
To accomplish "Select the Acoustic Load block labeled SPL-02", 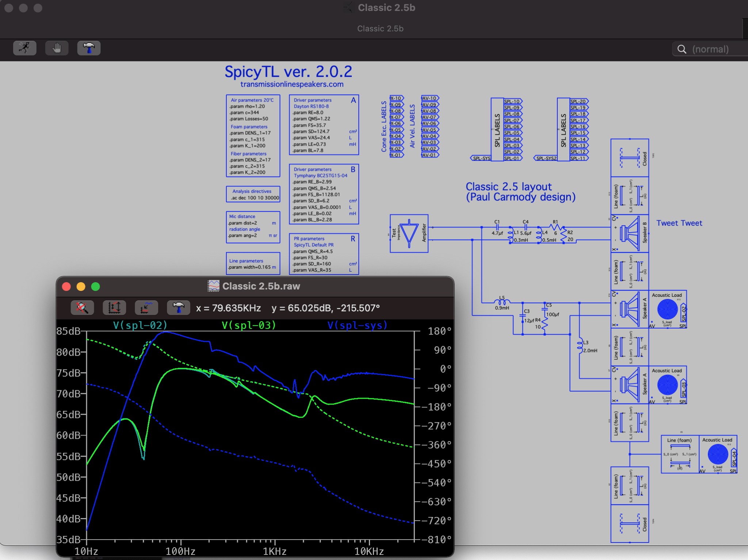I will coord(668,309).
